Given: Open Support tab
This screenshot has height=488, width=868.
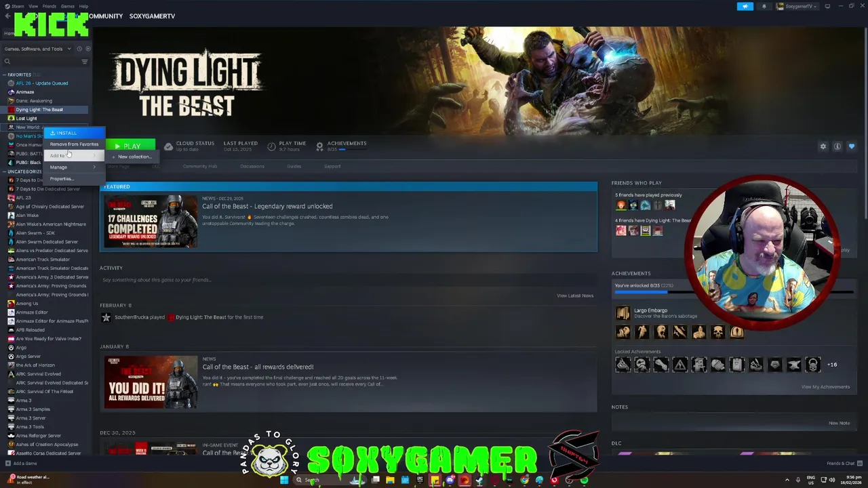Looking at the screenshot, I should (332, 166).
